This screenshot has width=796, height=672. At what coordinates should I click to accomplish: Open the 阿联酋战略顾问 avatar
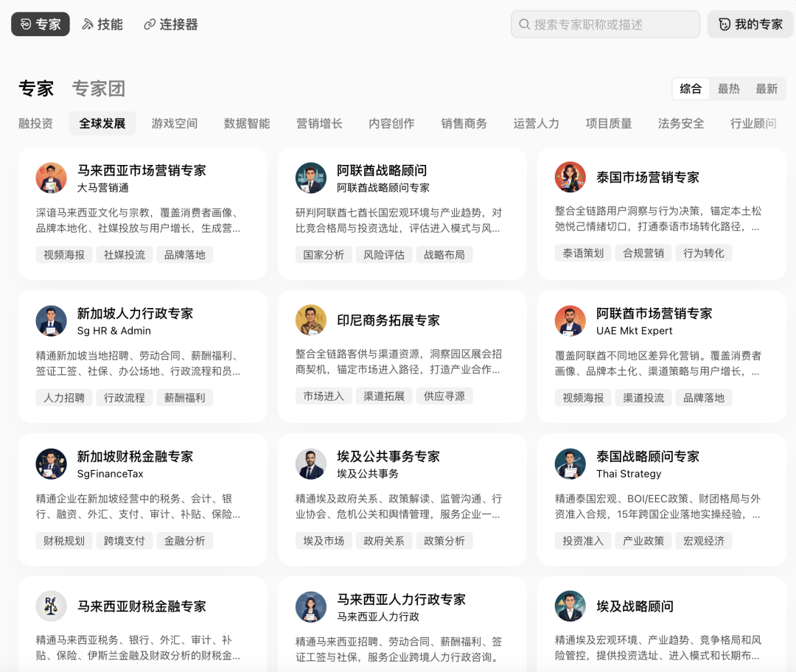311,178
